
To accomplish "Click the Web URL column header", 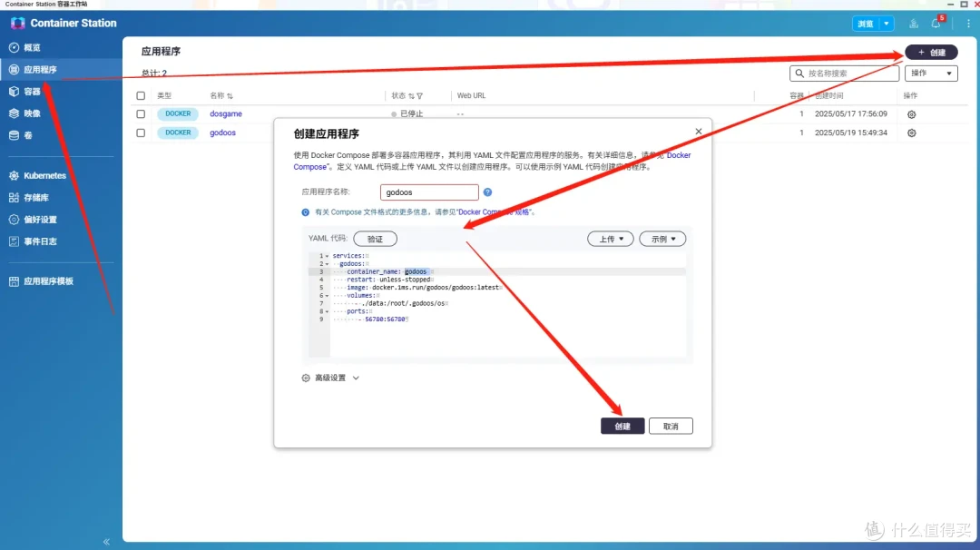I will point(471,95).
